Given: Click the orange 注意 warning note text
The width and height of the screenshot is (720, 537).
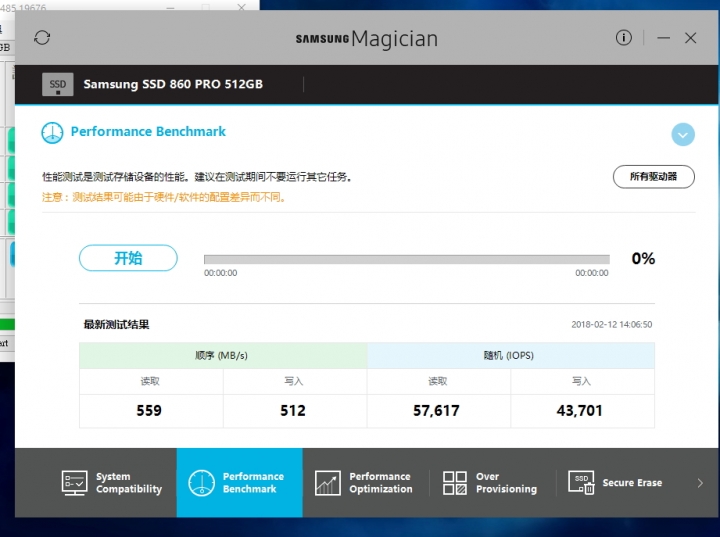Looking at the screenshot, I should pos(164,198).
